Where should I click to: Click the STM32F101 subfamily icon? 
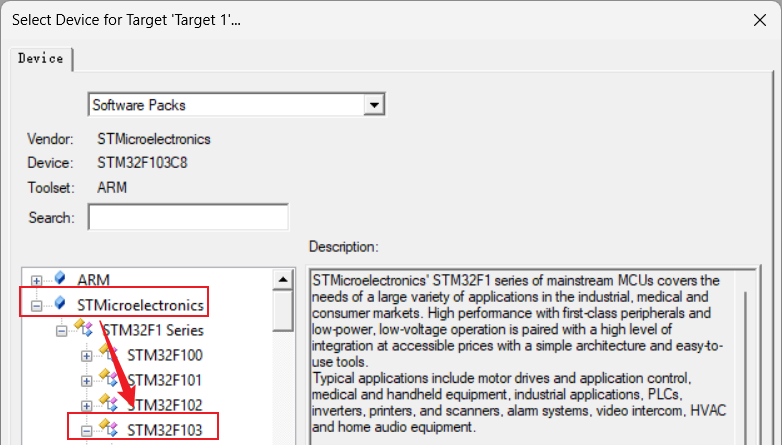click(109, 378)
